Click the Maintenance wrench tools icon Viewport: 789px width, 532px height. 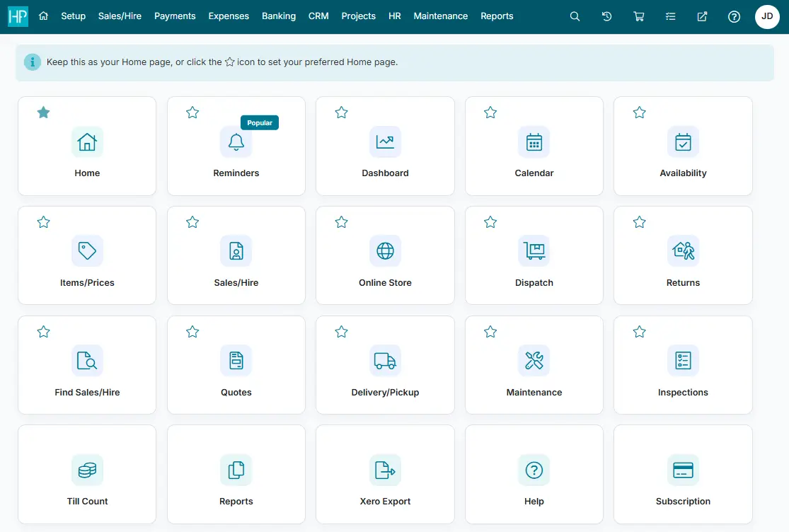click(x=534, y=361)
